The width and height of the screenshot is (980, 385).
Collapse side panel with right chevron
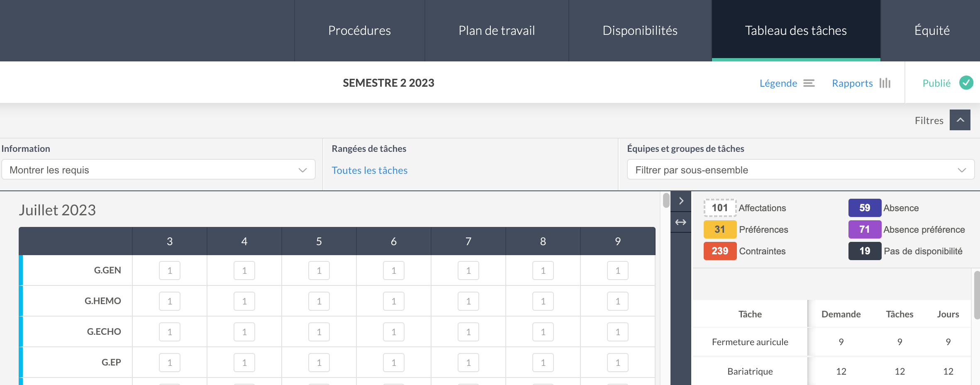681,201
